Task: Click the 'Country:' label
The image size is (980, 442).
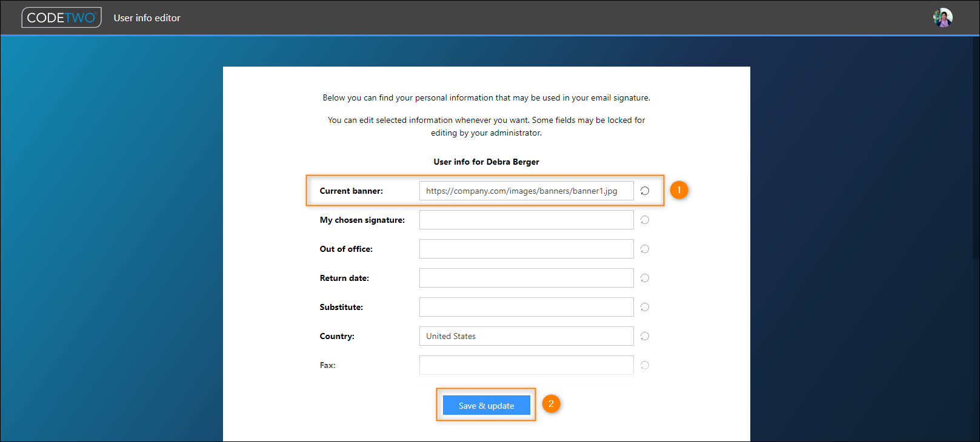Action: (x=337, y=336)
